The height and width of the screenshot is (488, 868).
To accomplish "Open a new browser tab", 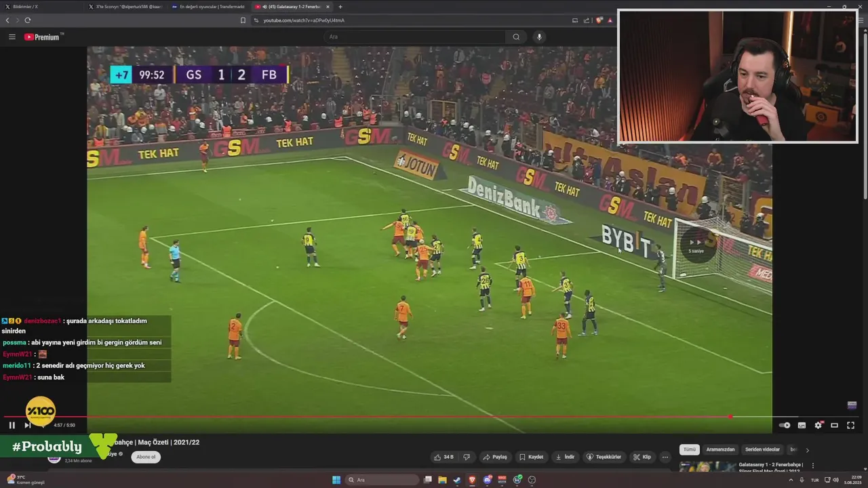I will (x=340, y=6).
